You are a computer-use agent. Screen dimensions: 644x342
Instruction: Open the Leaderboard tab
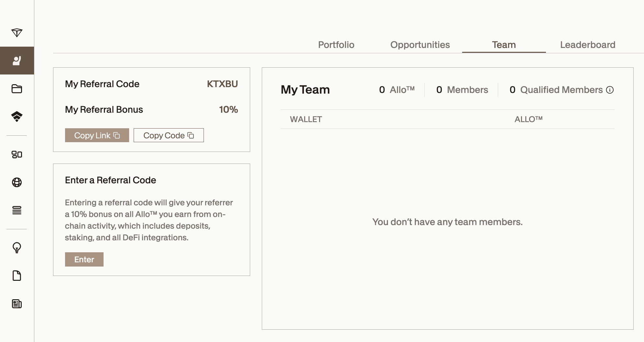click(x=587, y=45)
